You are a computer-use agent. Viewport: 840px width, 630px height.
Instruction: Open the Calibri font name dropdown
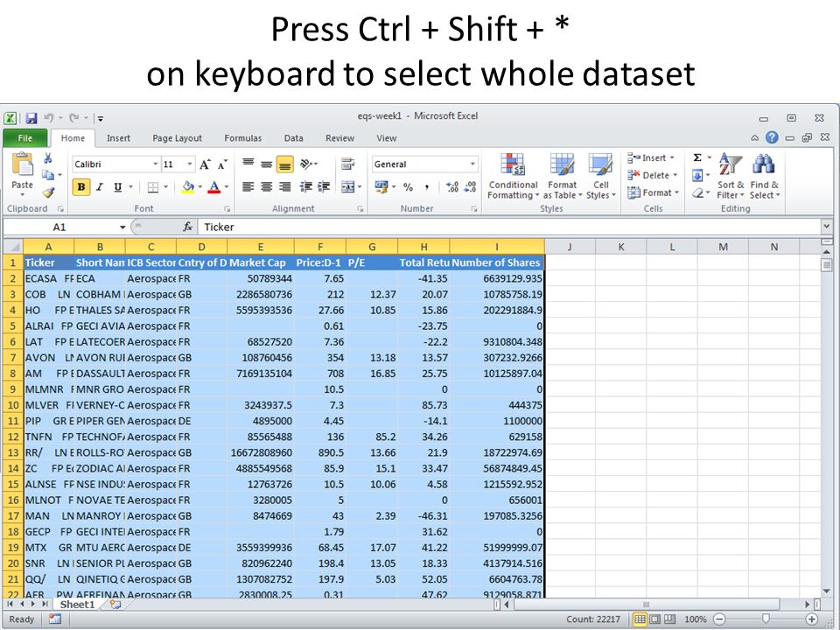(x=156, y=164)
